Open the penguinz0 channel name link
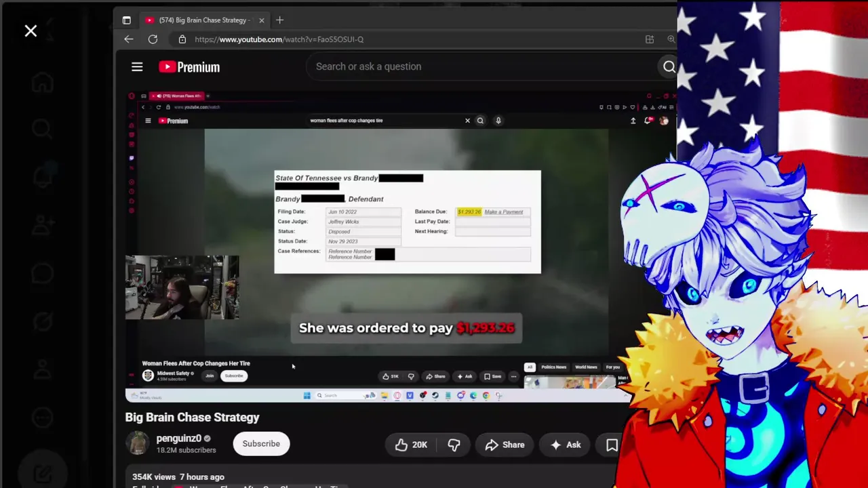Screen dimensions: 868x488 [178, 439]
